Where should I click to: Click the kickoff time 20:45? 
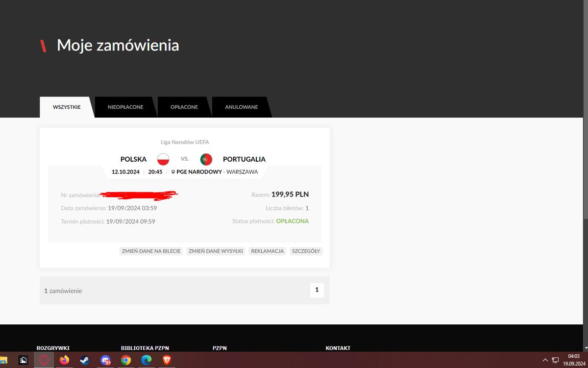pyautogui.click(x=155, y=172)
